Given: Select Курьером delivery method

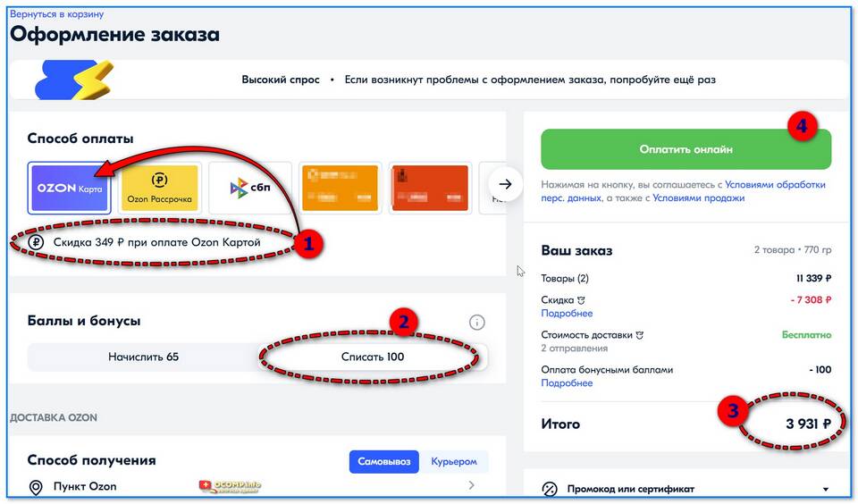Looking at the screenshot, I should (454, 461).
